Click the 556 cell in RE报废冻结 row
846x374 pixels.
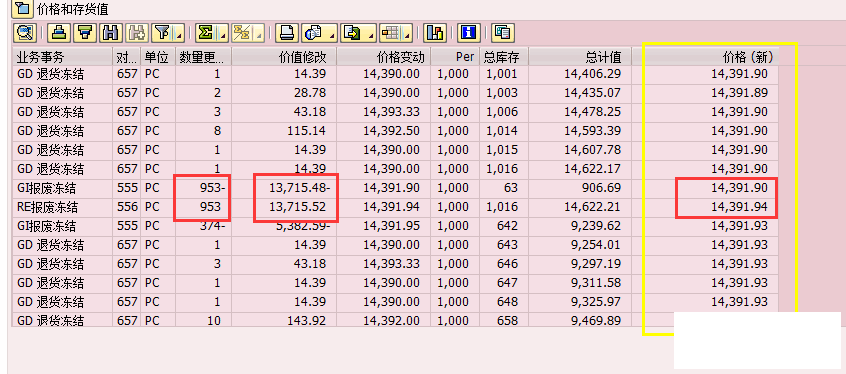[x=127, y=207]
